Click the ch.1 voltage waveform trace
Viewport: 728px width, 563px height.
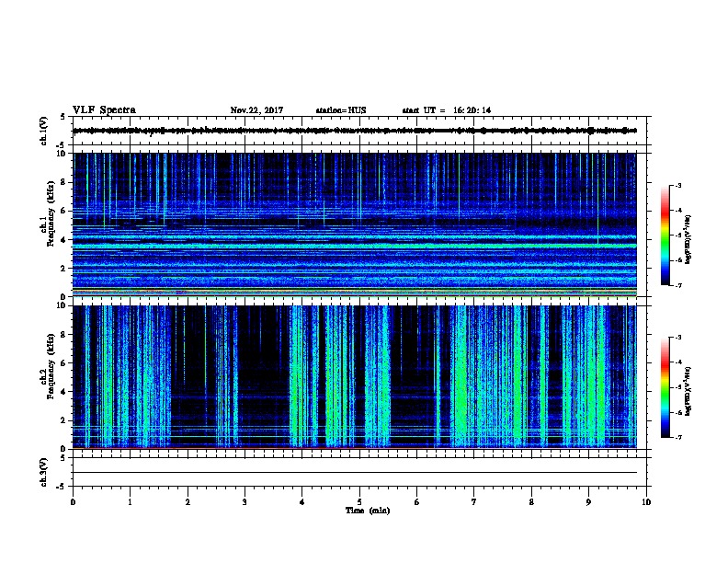pos(354,131)
